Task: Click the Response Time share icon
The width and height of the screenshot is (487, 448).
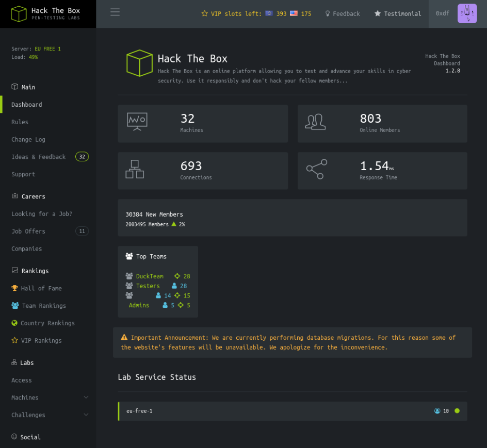Action: pos(317,169)
